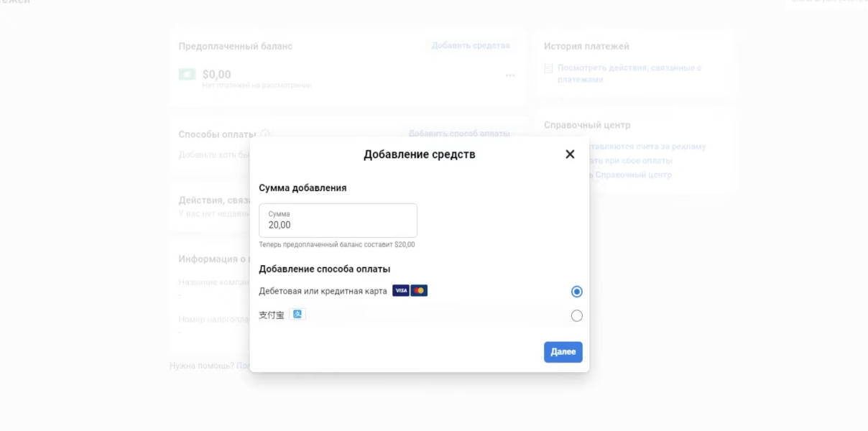Click the 支付宝 payment option label
This screenshot has height=431, width=868.
point(271,315)
